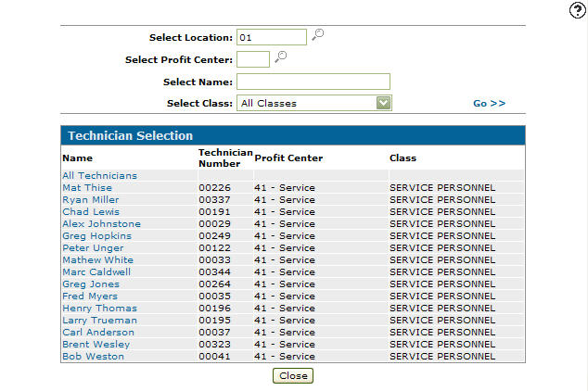Image resolution: width=588 pixels, height=391 pixels.
Task: Select technician Ryan Miller
Action: (x=91, y=199)
